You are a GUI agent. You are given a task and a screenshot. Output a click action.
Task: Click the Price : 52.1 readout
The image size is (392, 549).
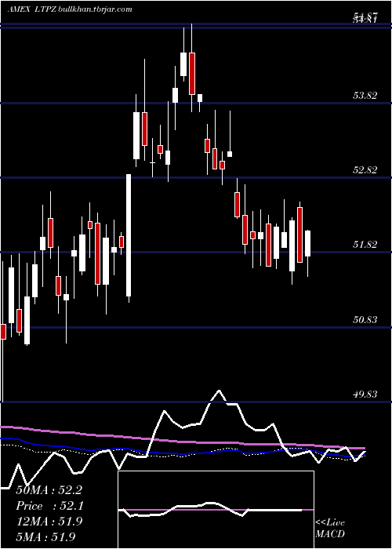[49, 506]
